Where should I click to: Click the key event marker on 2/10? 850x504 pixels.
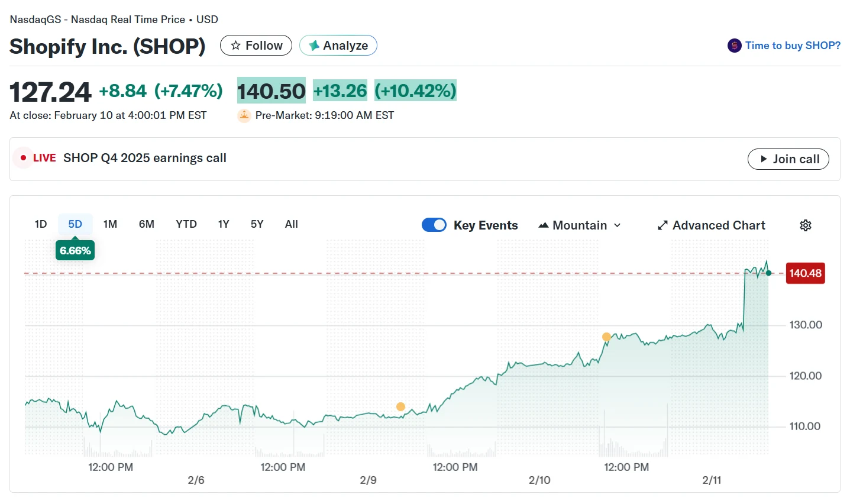point(606,337)
